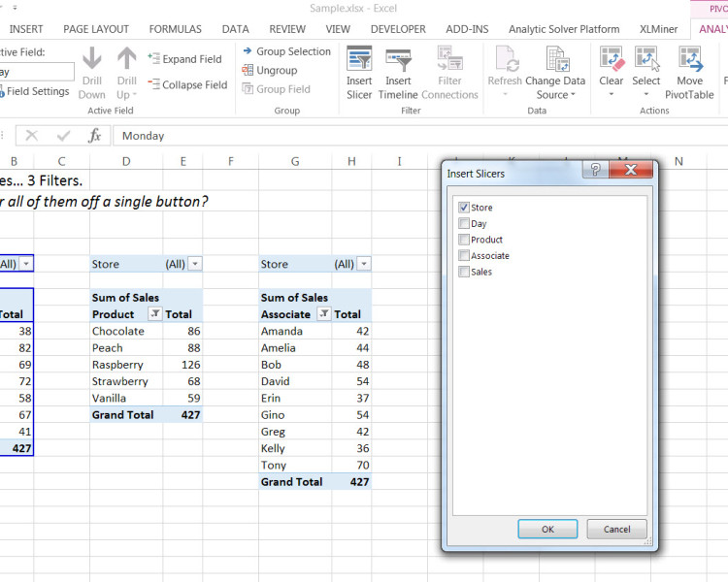The height and width of the screenshot is (582, 728).
Task: Click the Refresh PivotTable icon
Action: pyautogui.click(x=505, y=60)
